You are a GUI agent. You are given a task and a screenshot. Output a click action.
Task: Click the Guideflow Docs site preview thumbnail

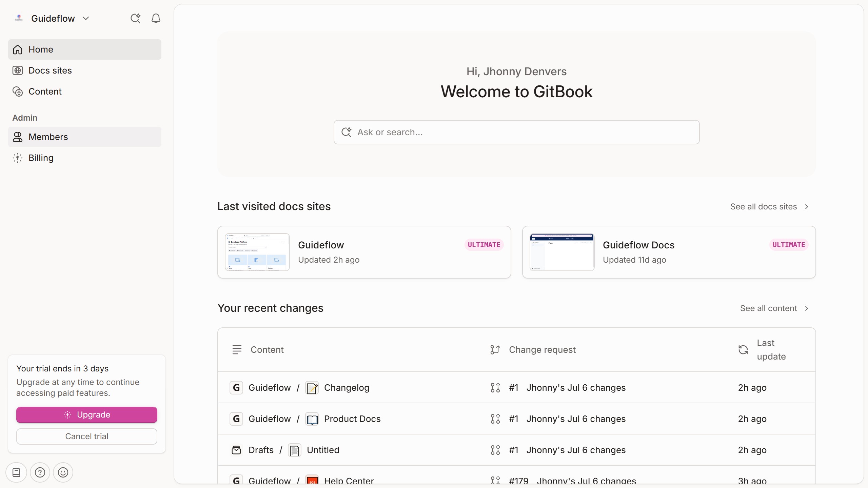point(562,252)
